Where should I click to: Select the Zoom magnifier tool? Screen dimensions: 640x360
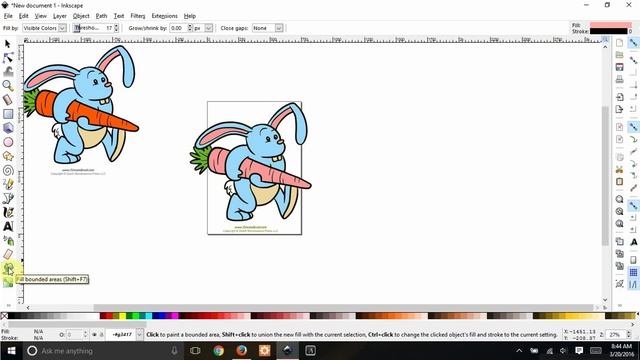point(8,86)
